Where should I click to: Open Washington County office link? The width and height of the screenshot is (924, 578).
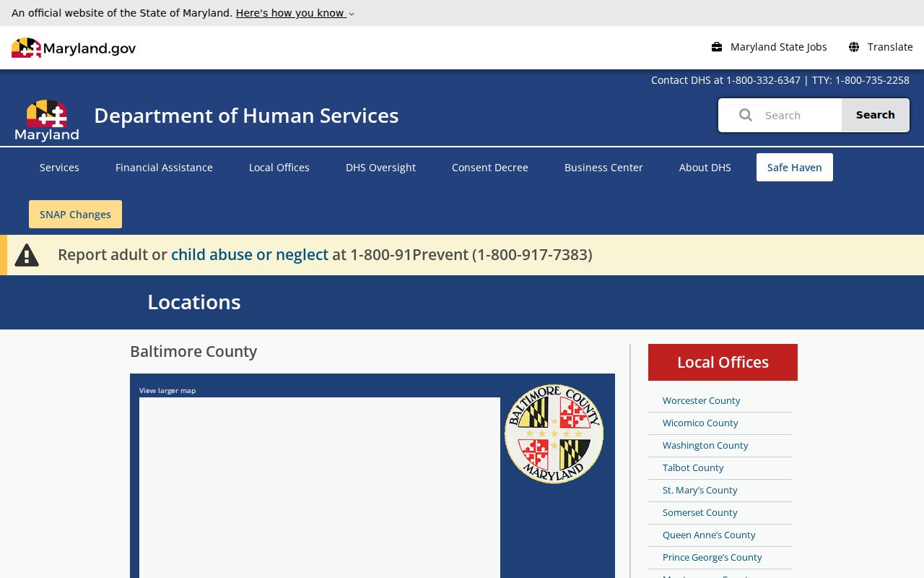705,445
